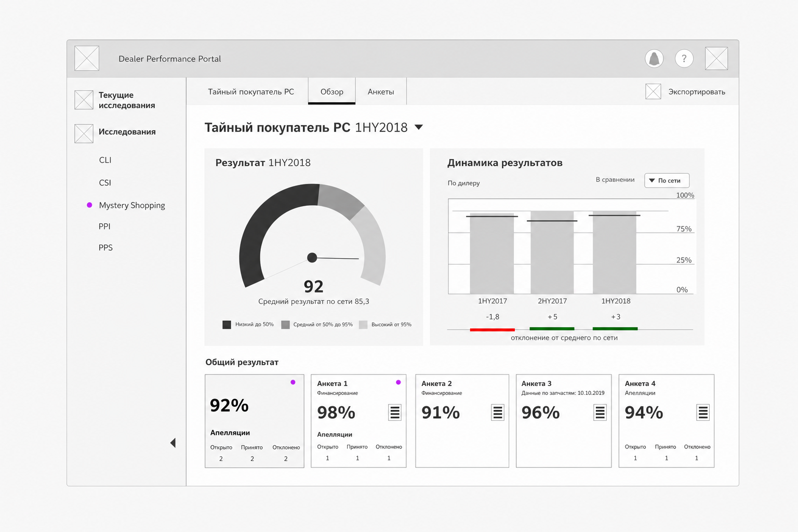Click the icon beside Текущие исследования
Image resolution: width=798 pixels, height=532 pixels.
84,100
